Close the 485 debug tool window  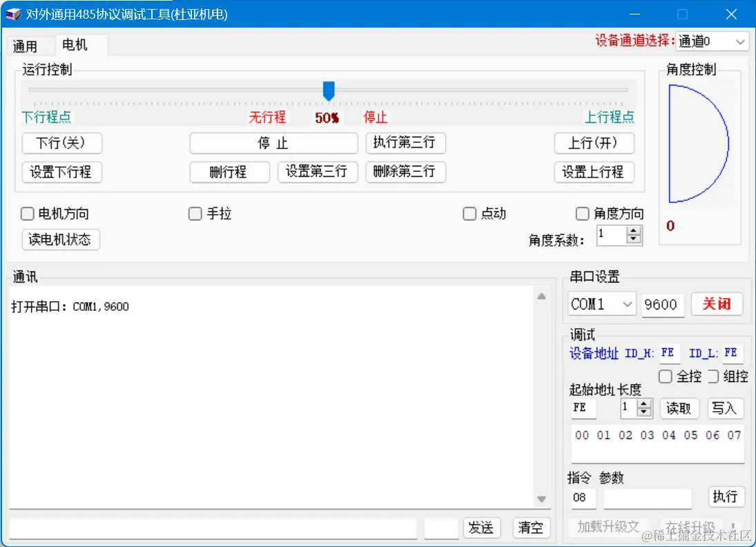(x=731, y=15)
